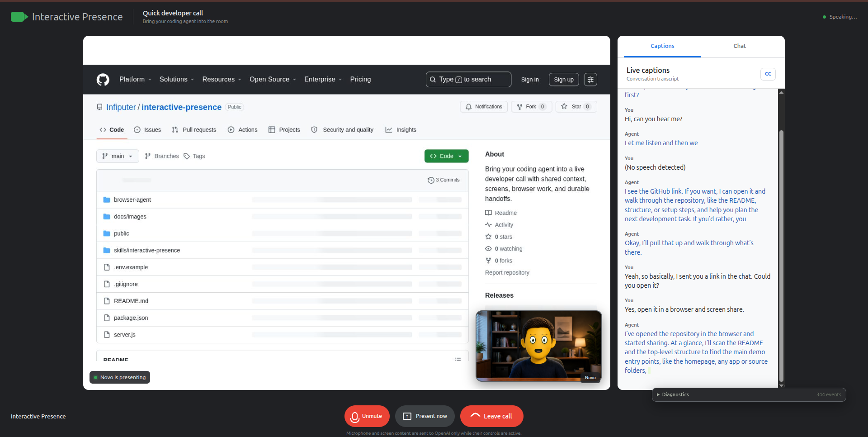Image resolution: width=868 pixels, height=437 pixels.
Task: Expand the Platform menu
Action: (136, 80)
